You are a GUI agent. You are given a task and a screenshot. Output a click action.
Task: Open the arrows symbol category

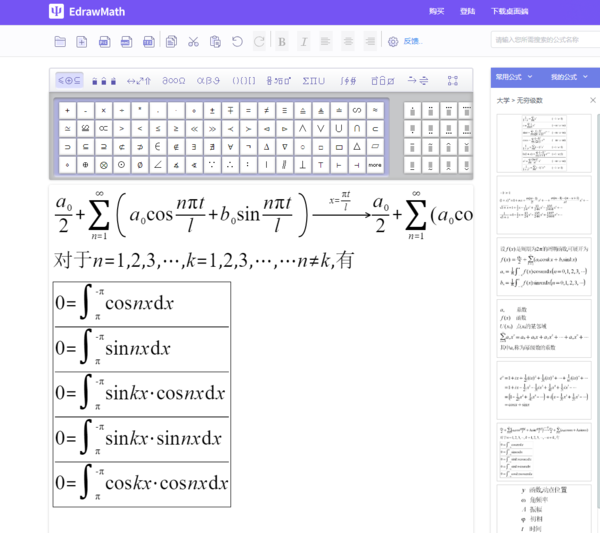point(139,81)
